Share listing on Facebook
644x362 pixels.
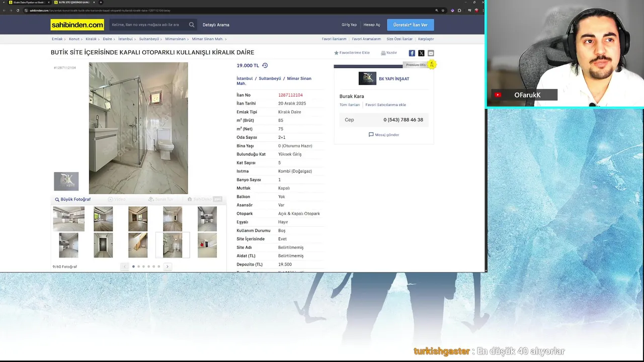pyautogui.click(x=412, y=53)
